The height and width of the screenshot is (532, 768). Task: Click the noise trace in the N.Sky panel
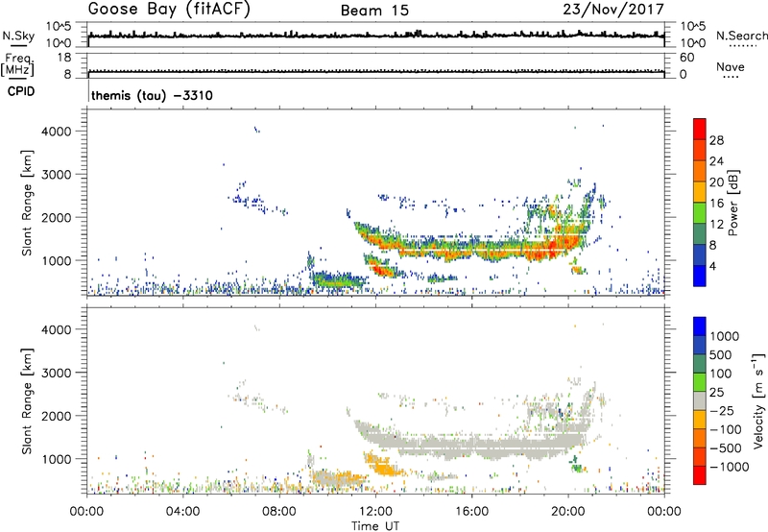tap(376, 36)
